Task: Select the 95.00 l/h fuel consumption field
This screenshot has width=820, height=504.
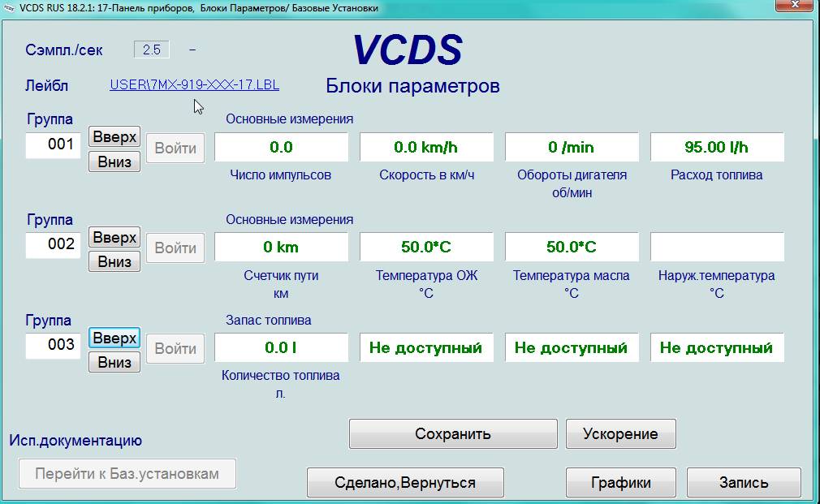Action: point(717,148)
